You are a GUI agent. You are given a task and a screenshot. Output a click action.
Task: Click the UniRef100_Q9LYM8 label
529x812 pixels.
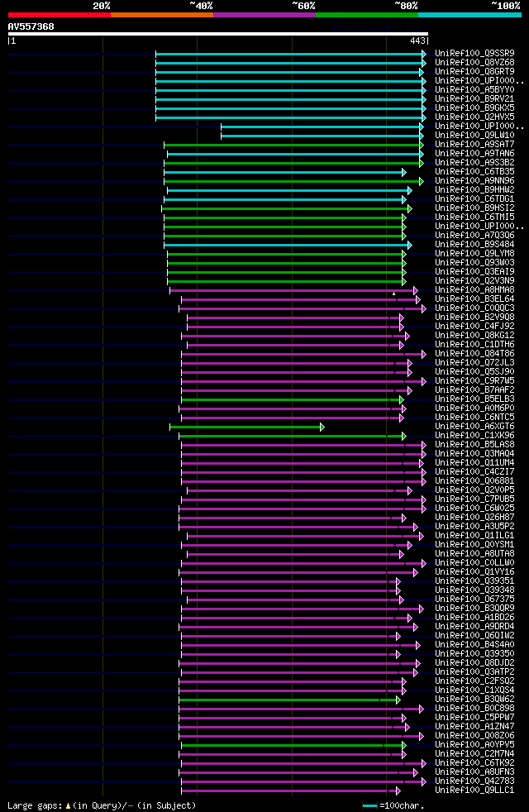pos(474,254)
